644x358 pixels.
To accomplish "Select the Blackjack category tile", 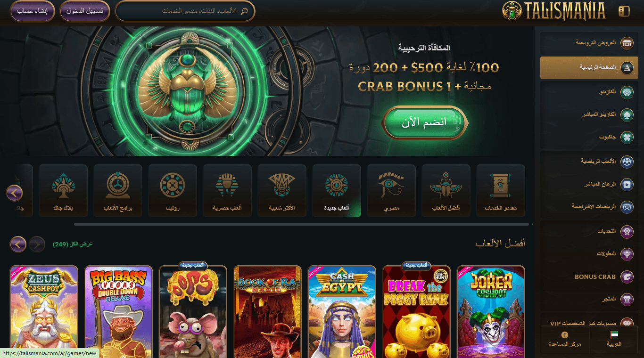I will coord(63,191).
